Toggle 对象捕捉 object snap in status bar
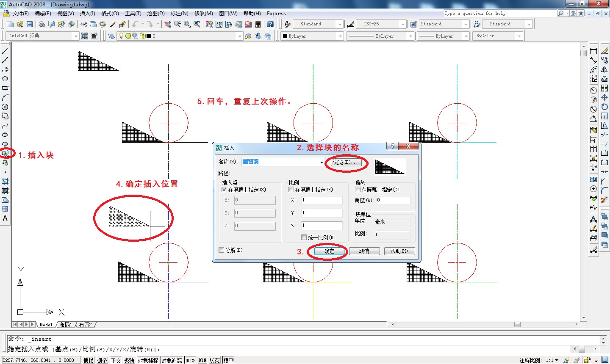 [x=148, y=360]
